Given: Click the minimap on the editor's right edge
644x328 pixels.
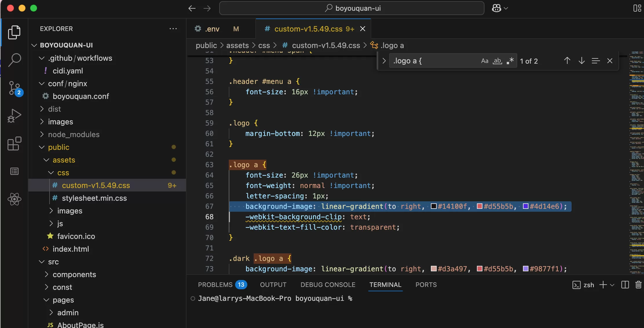Looking at the screenshot, I should coord(636,162).
